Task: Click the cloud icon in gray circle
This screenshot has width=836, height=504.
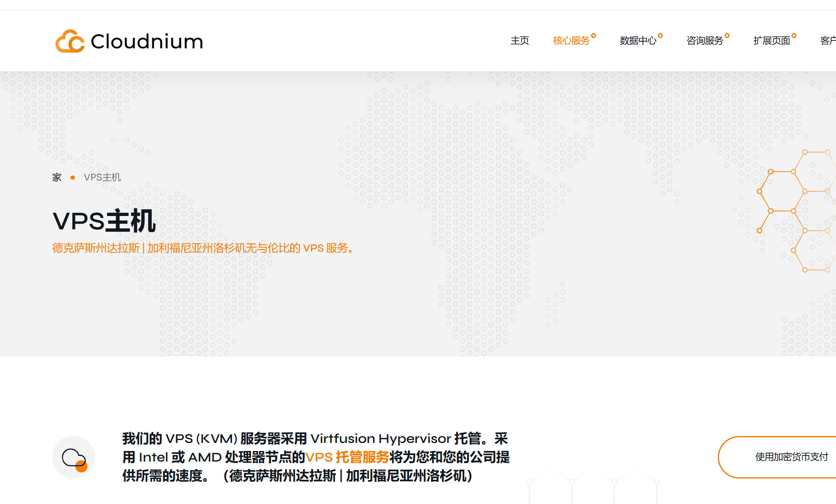Action: click(73, 457)
